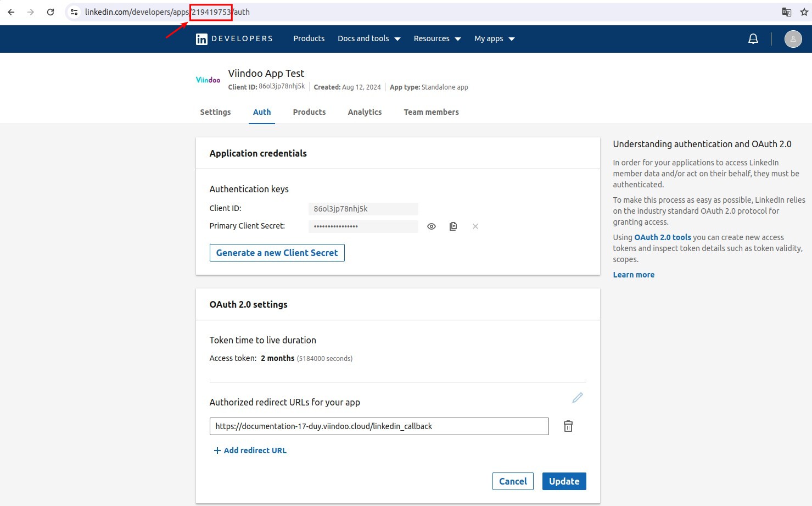The width and height of the screenshot is (812, 506).
Task: Go to Team members tab
Action: [431, 112]
